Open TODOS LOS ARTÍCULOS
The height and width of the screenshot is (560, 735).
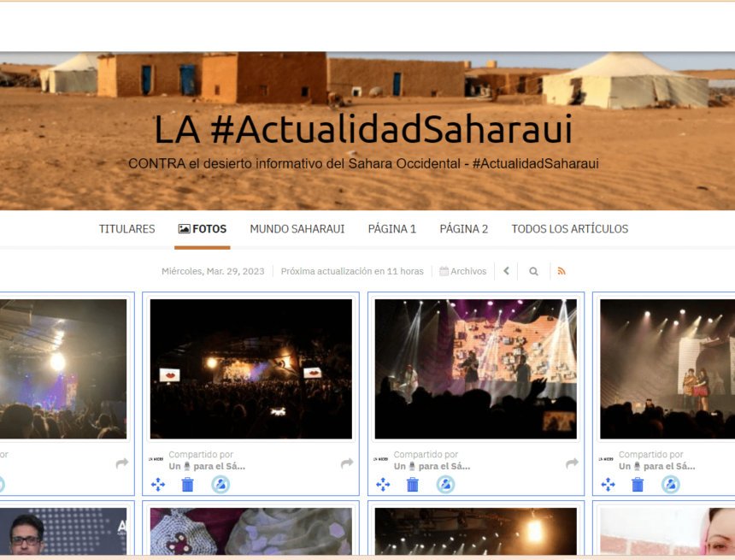[x=569, y=228]
